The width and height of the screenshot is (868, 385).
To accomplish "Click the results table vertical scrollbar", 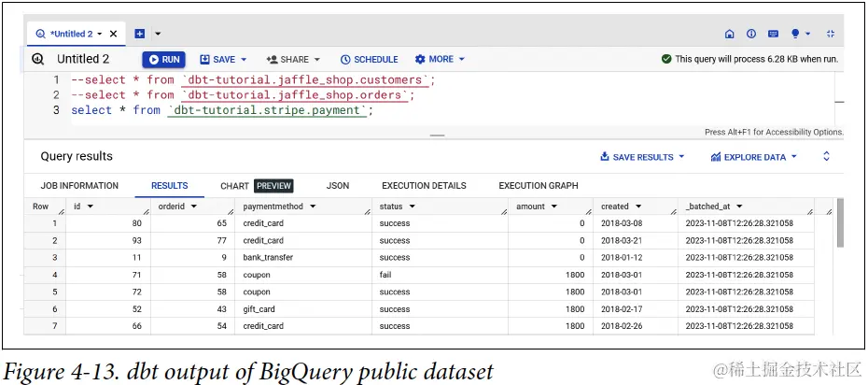I will pyautogui.click(x=840, y=222).
